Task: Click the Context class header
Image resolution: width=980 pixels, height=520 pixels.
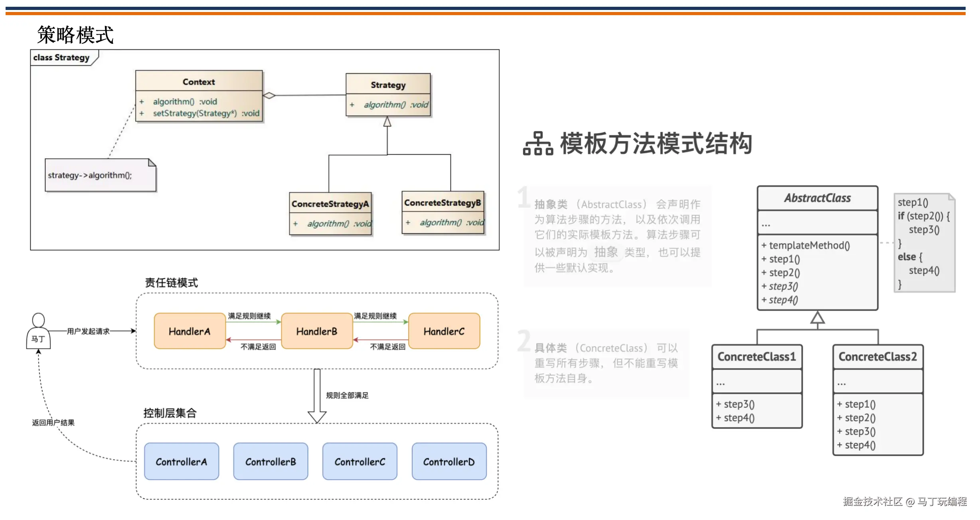Action: pyautogui.click(x=199, y=81)
